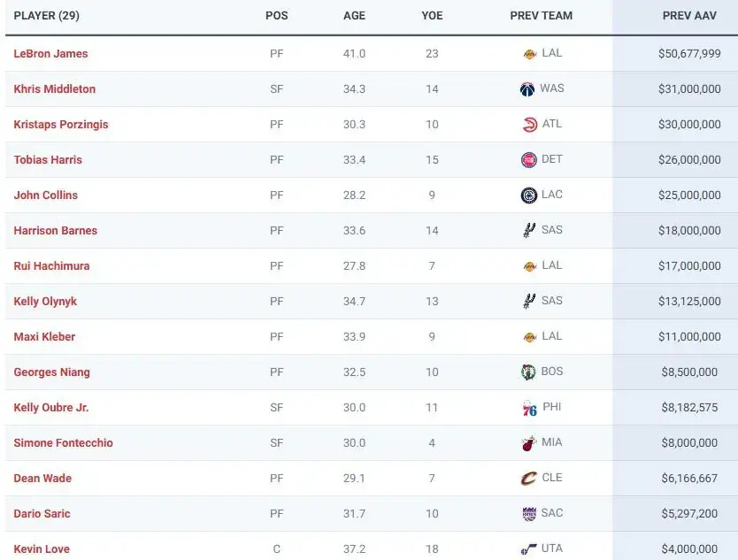Sort table by PREV AAV column
Viewport: 738px width, 560px height.
coord(689,16)
